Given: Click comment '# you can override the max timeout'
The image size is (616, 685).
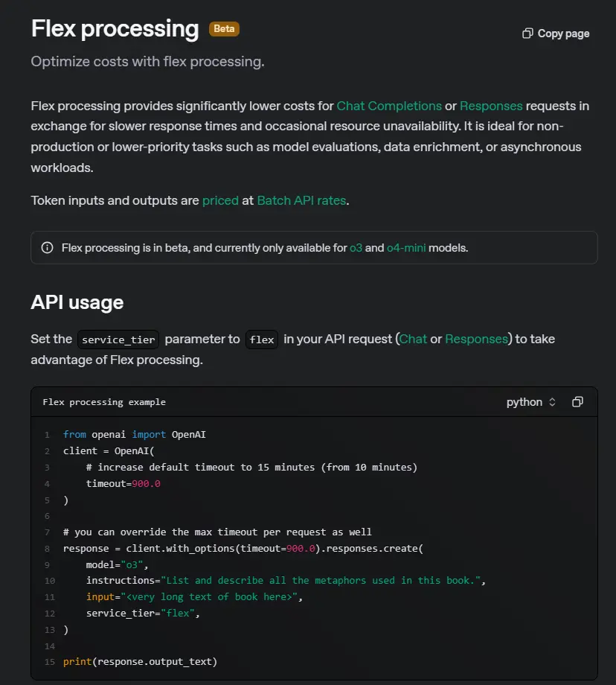Looking at the screenshot, I should point(217,532).
